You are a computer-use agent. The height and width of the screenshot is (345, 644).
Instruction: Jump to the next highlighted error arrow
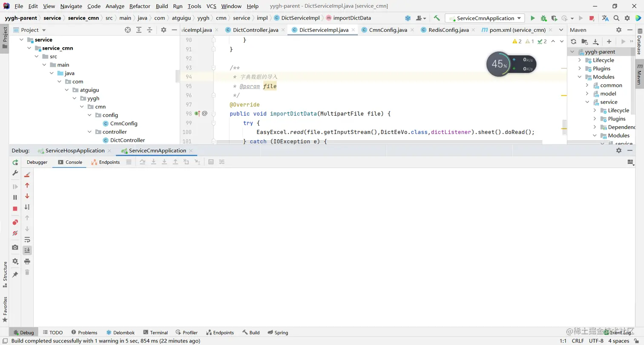tap(562, 41)
